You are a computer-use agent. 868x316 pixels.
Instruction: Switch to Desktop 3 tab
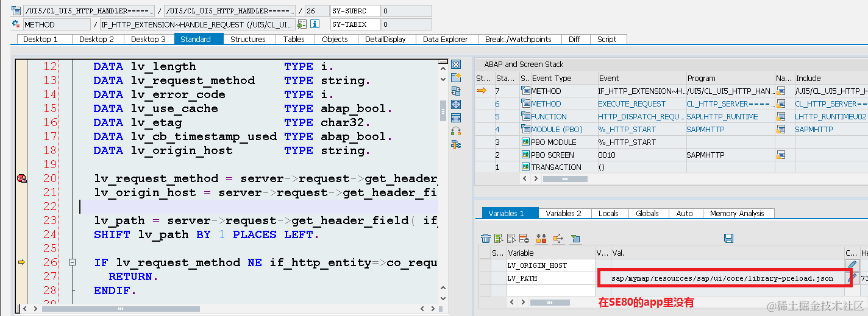click(x=148, y=39)
